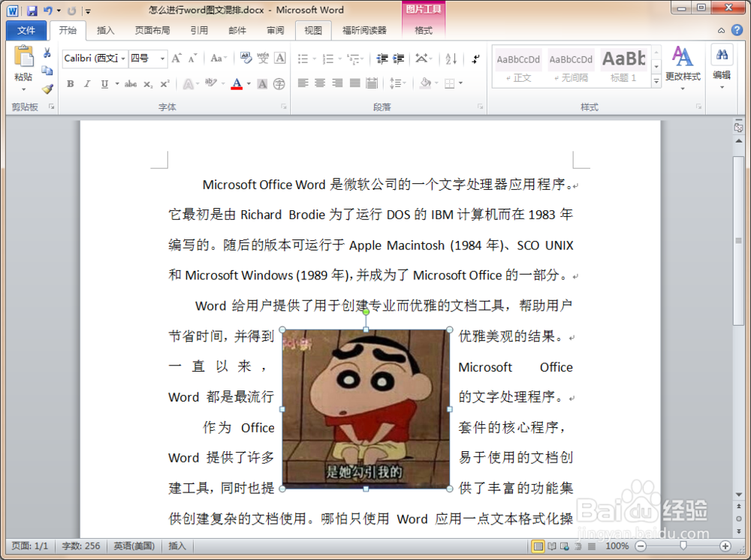
Task: Minimize the ribbon with caret icon
Action: (x=721, y=30)
